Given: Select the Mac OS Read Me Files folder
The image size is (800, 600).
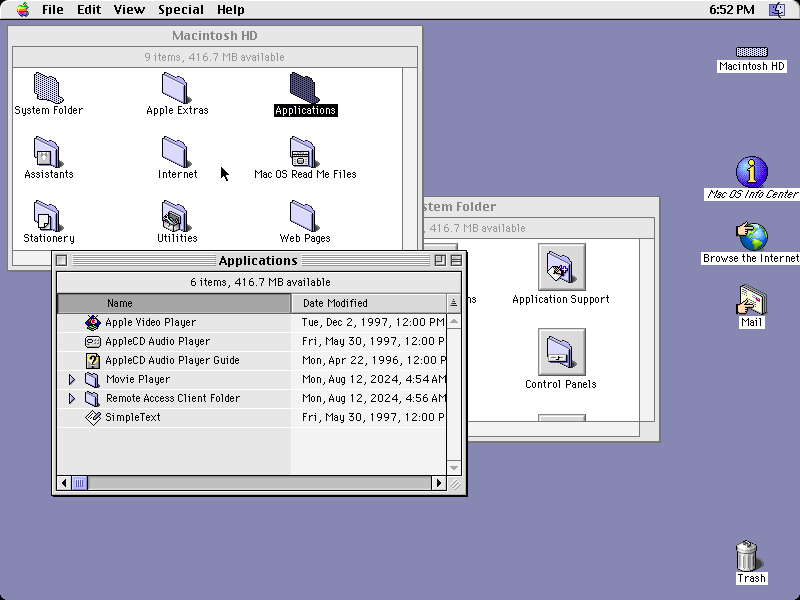Looking at the screenshot, I should pos(305,152).
